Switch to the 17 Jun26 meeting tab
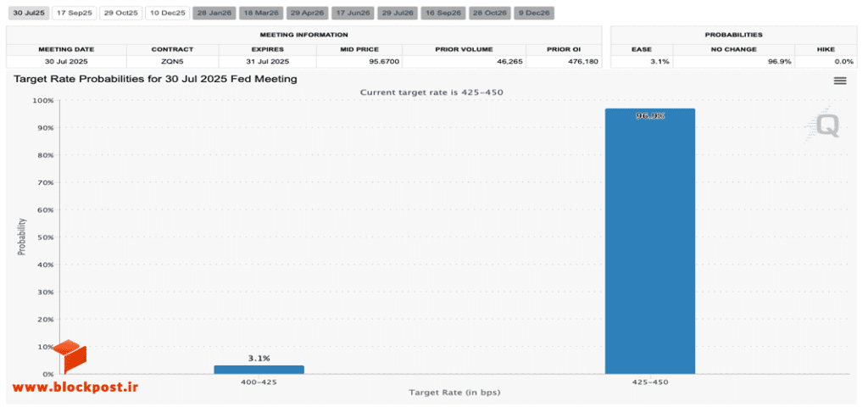The width and height of the screenshot is (868, 407). tap(354, 13)
